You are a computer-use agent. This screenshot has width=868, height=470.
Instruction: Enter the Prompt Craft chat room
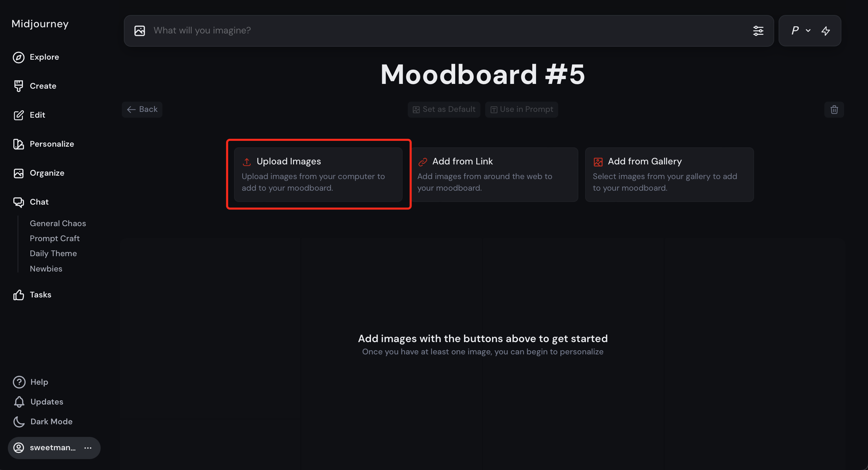pyautogui.click(x=55, y=238)
